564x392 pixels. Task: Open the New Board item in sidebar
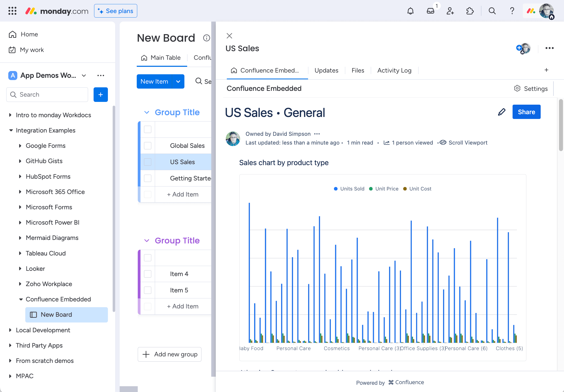click(x=66, y=315)
